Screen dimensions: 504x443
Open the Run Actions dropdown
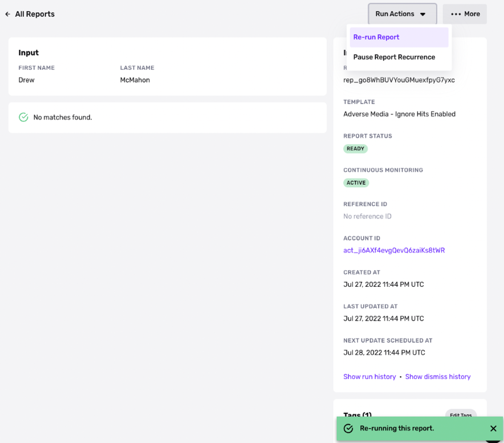click(402, 14)
